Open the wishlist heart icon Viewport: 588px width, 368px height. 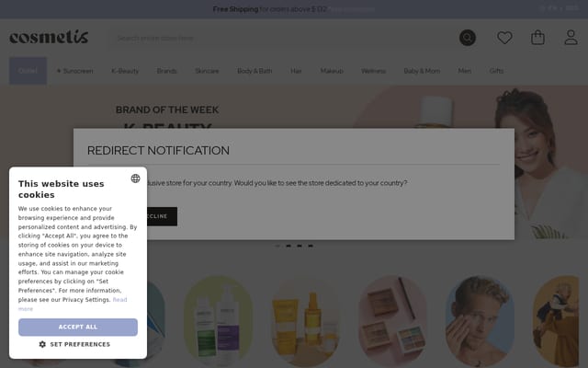[504, 38]
